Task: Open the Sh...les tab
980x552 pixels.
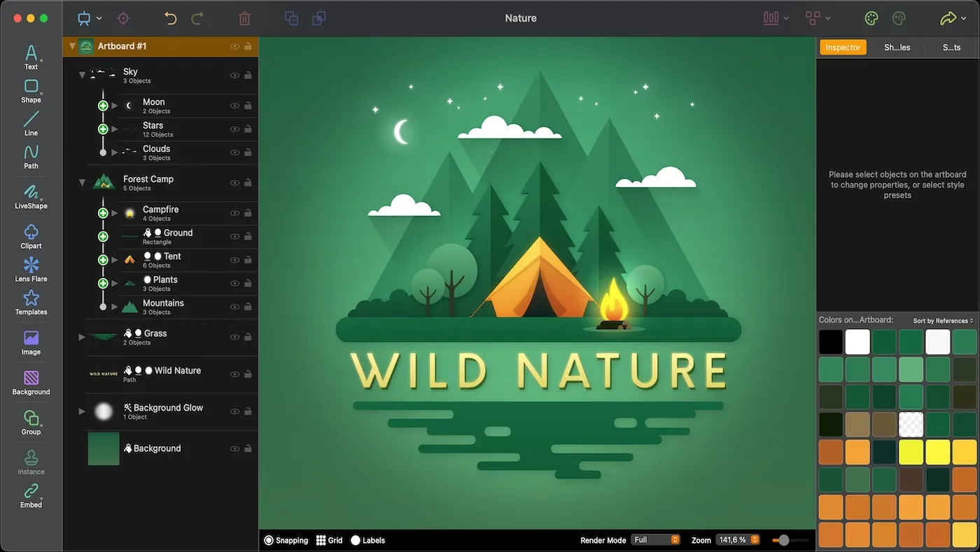Action: point(897,48)
